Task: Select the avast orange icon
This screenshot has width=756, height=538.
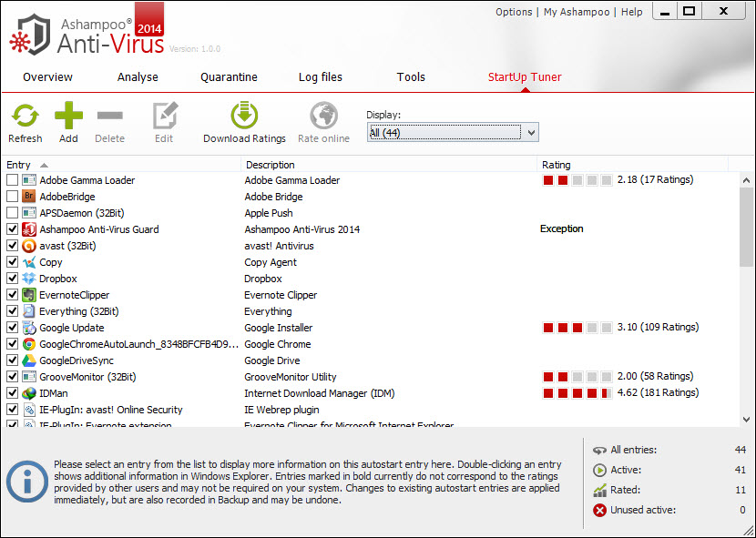Action: (29, 246)
